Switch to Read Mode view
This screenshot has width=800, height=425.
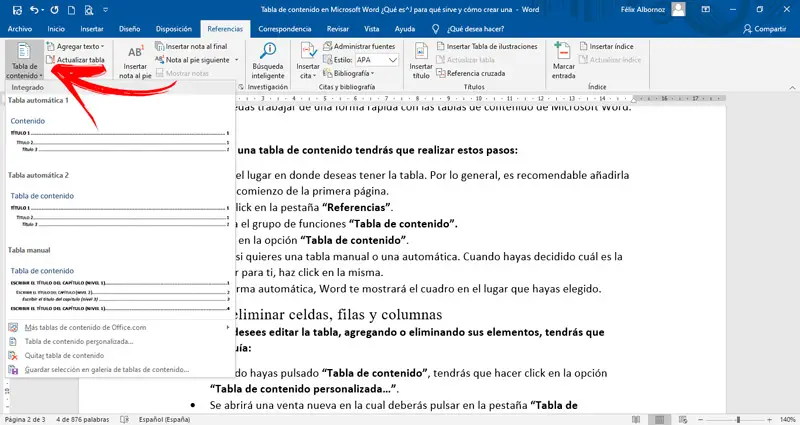click(636, 419)
